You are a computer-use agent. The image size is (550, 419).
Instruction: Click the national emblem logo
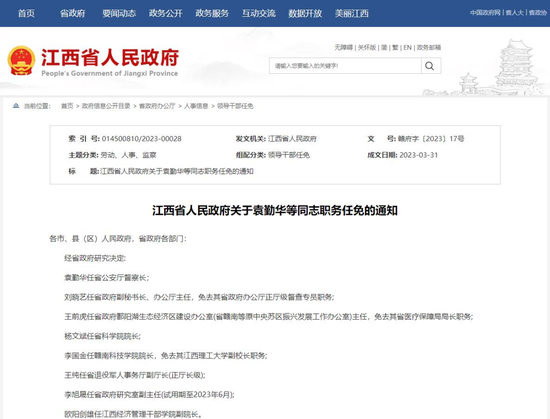pos(21,61)
